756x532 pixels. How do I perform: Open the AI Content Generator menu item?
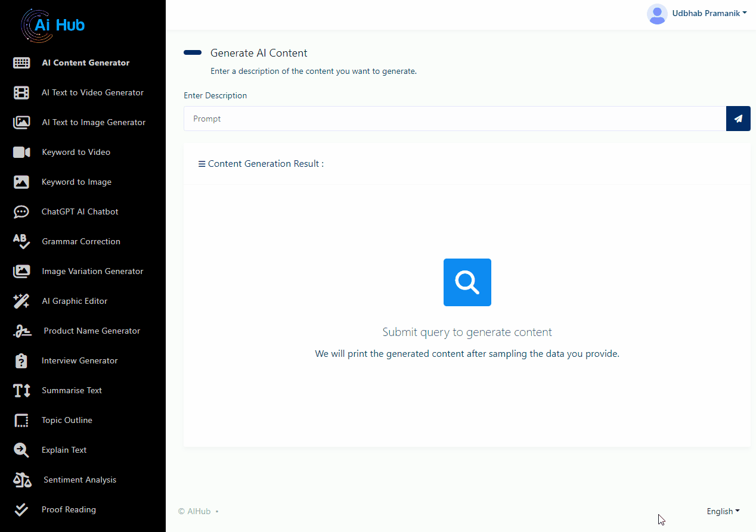click(85, 63)
